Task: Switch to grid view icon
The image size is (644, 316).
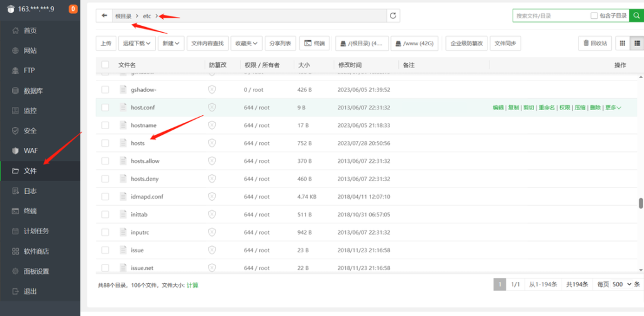Action: coord(623,43)
